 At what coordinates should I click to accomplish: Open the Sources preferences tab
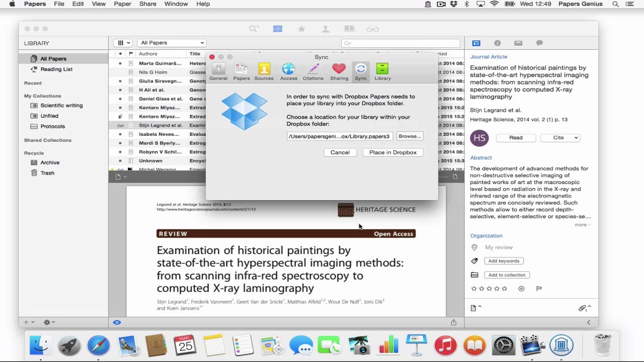click(264, 71)
